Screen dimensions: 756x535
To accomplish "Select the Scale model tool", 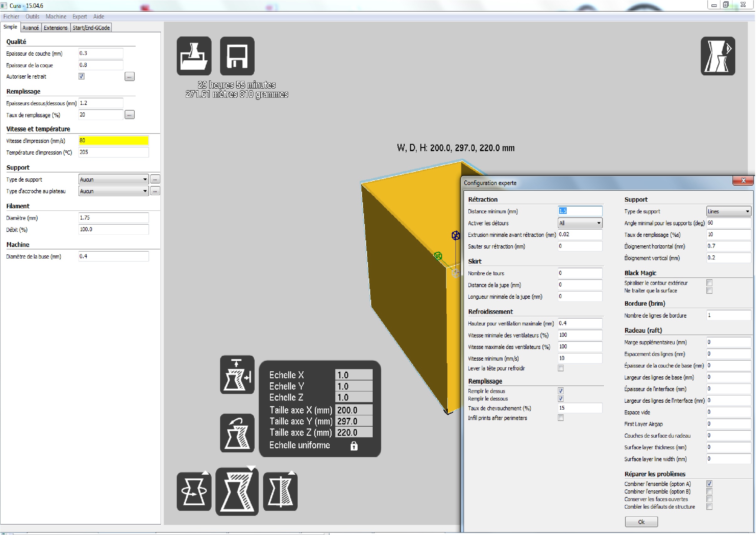I will pos(237,491).
